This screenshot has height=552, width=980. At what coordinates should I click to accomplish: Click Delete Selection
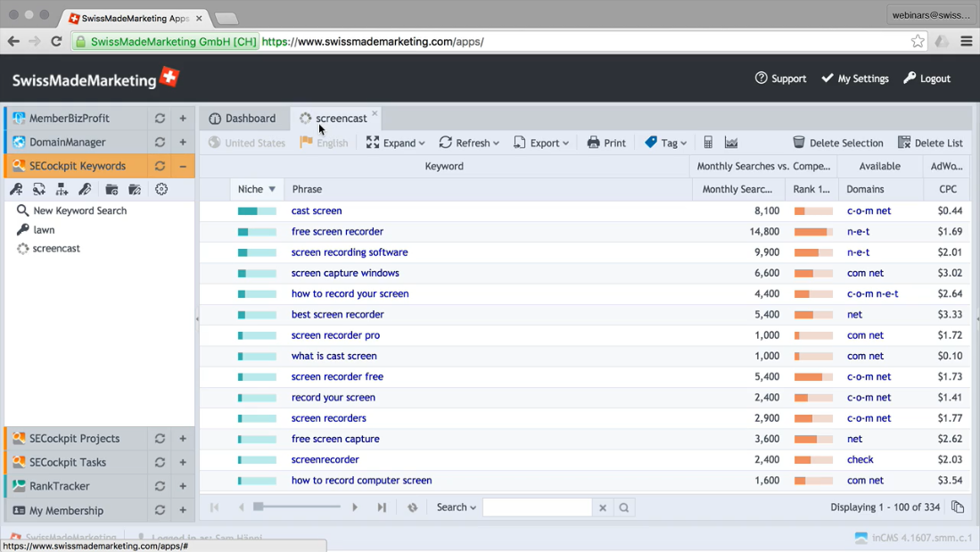[x=838, y=143]
